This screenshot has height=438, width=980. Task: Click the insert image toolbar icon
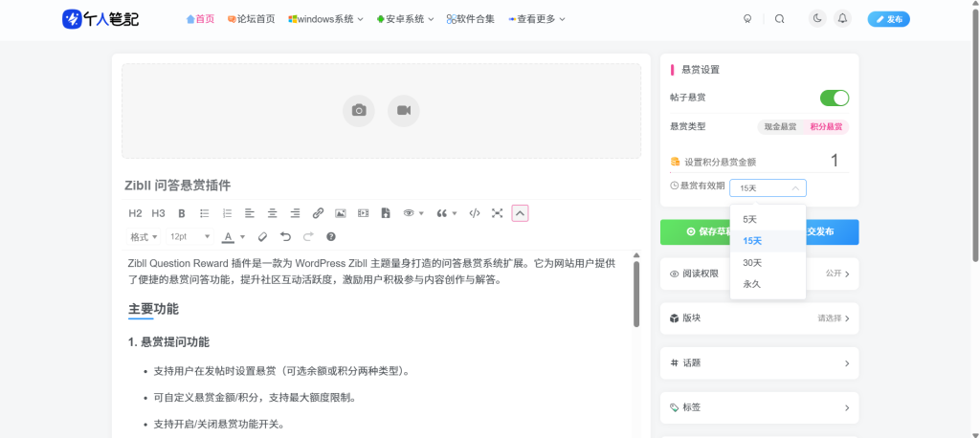[x=340, y=213]
